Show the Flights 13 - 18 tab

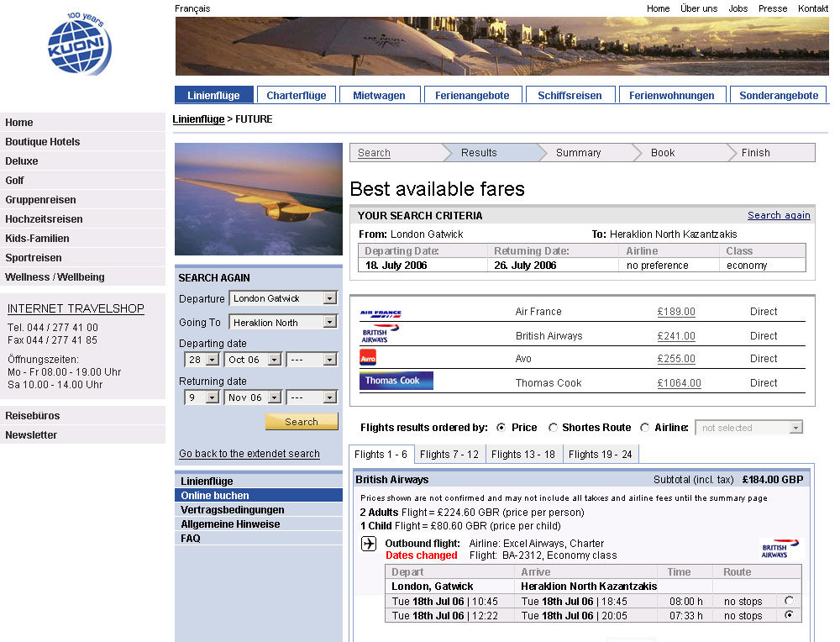pyautogui.click(x=523, y=454)
